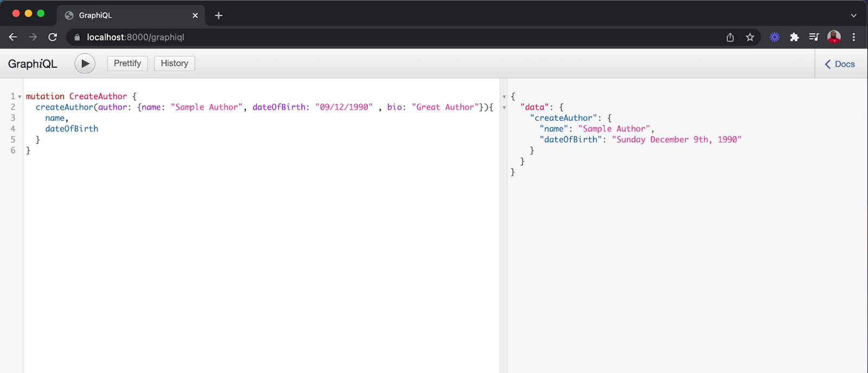868x373 pixels.
Task: Click the Prettify button
Action: [127, 63]
